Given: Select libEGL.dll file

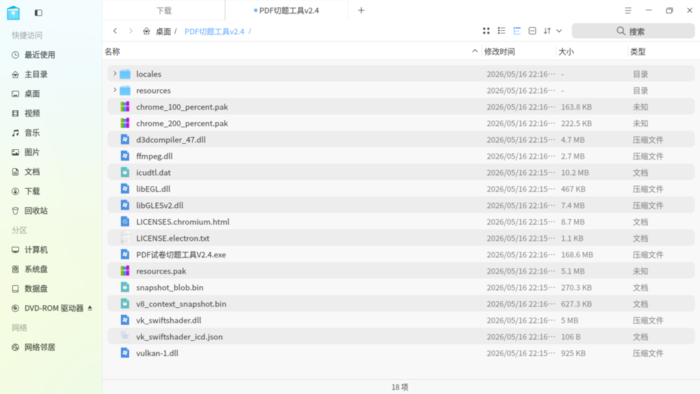Looking at the screenshot, I should click(401, 189).
